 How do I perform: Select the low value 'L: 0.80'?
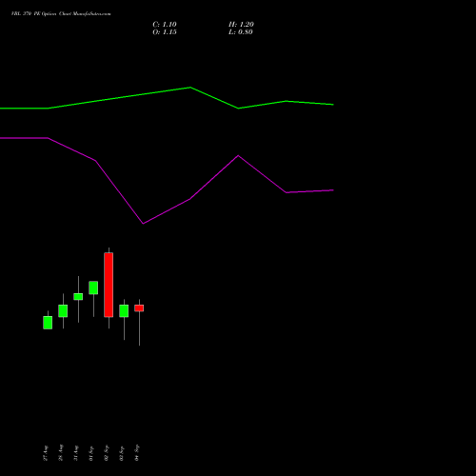(x=241, y=32)
